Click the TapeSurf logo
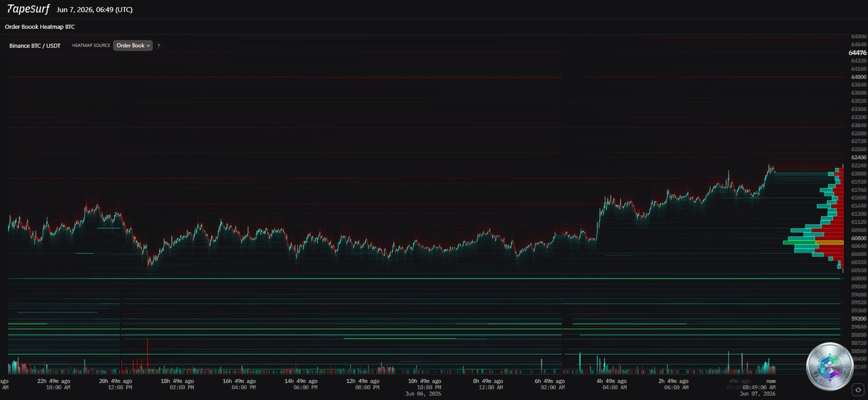Viewport: 868px width, 400px height. click(x=28, y=9)
